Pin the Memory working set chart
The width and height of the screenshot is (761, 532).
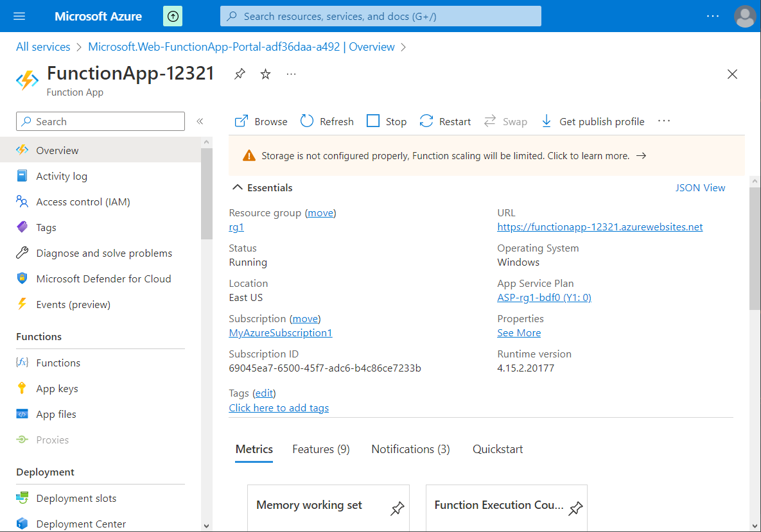tap(398, 508)
